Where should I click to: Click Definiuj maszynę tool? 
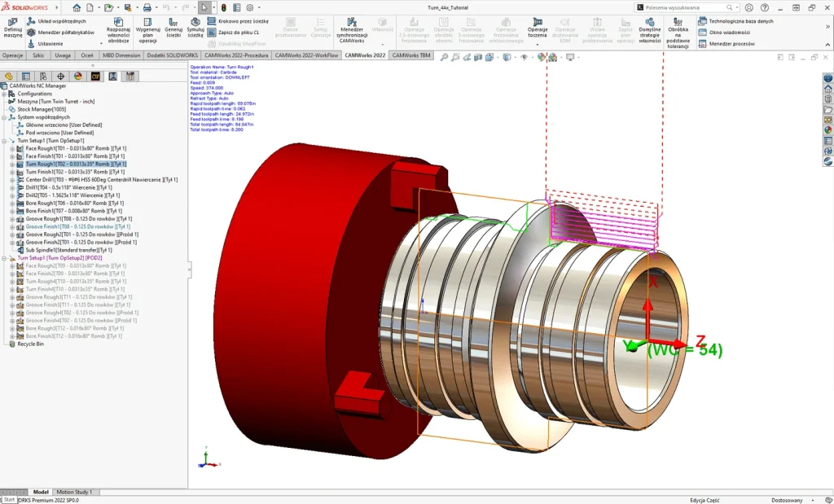(x=13, y=28)
